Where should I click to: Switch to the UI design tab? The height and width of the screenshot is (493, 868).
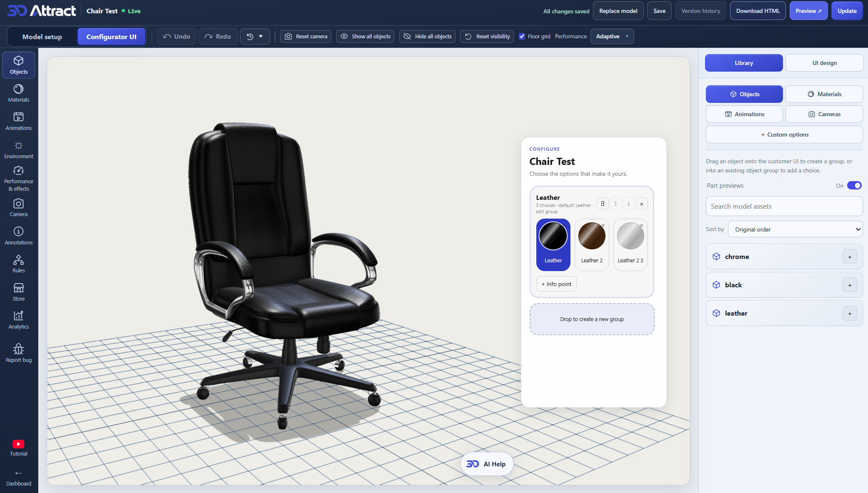[x=824, y=63]
